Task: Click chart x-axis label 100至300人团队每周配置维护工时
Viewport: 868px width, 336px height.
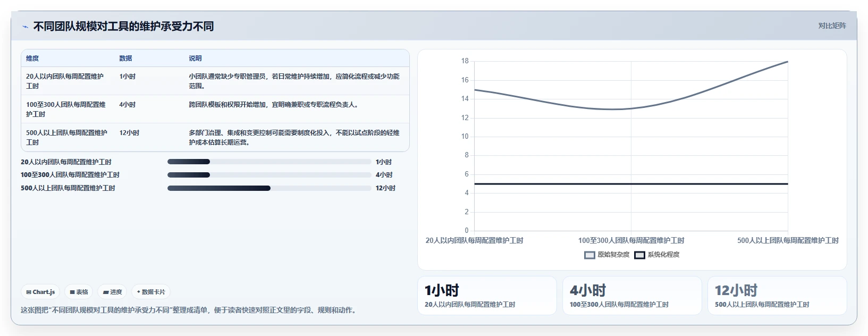Action: pos(631,241)
